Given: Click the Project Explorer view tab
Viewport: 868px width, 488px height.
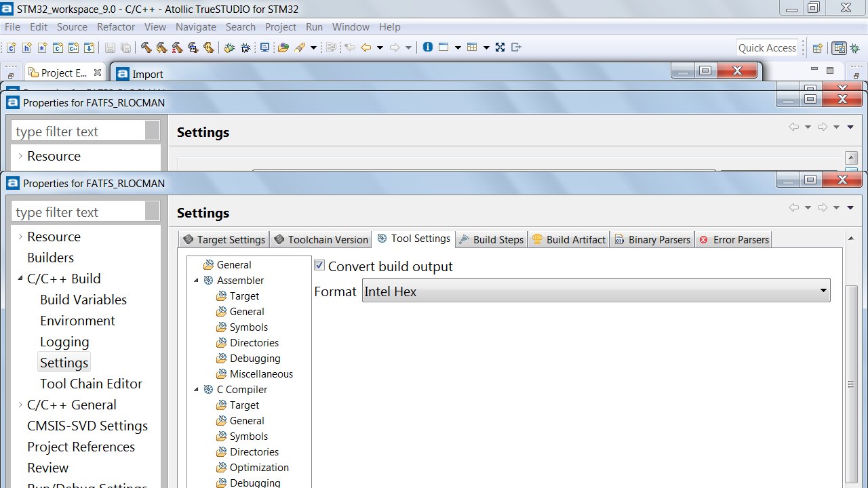Looking at the screenshot, I should [x=64, y=73].
